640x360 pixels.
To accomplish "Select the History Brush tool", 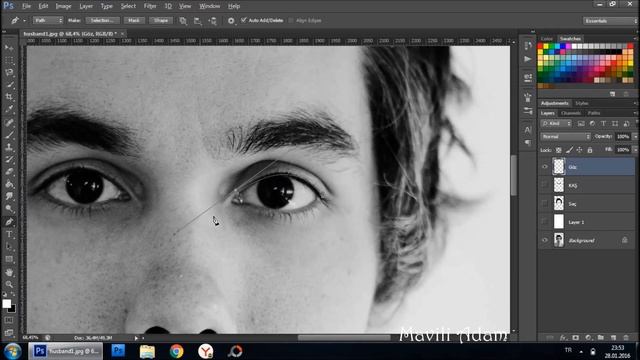I will pyautogui.click(x=9, y=160).
